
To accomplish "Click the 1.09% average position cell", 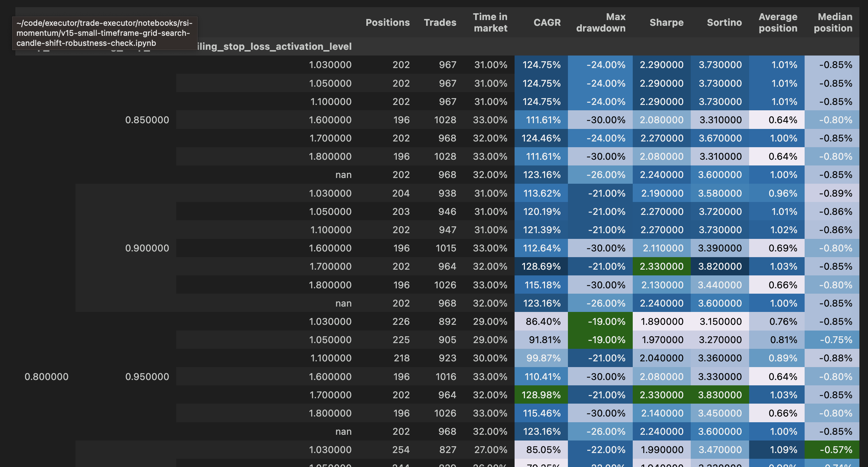I will pos(783,450).
